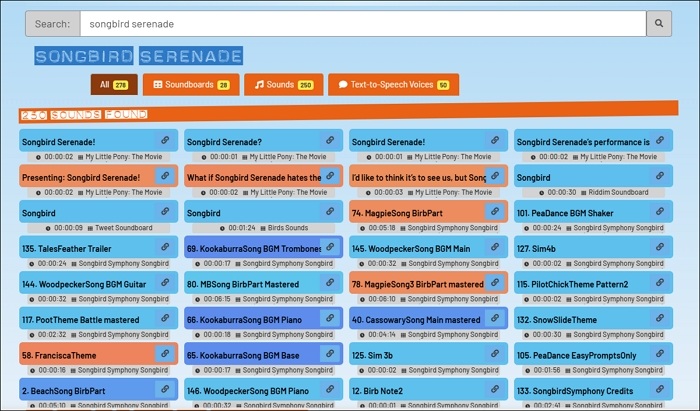Click link icon on Presenting: Songbird Serenade!
Image resolution: width=700 pixels, height=411 pixels.
165,176
